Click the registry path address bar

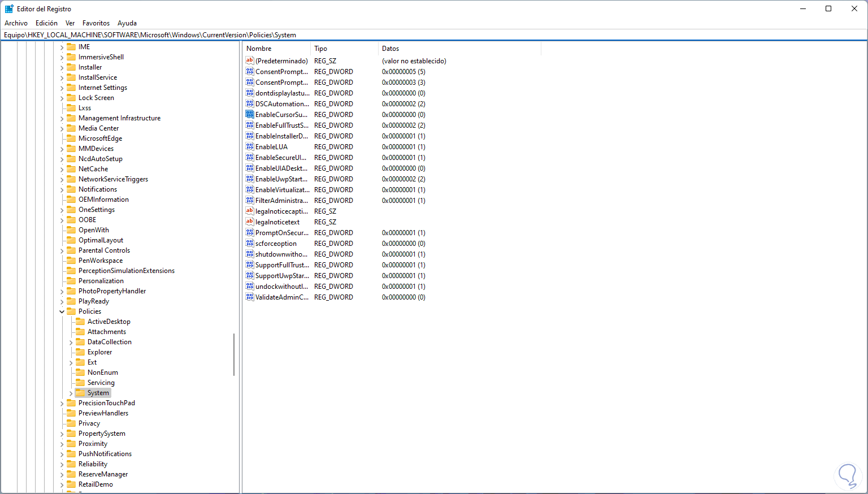coord(434,34)
